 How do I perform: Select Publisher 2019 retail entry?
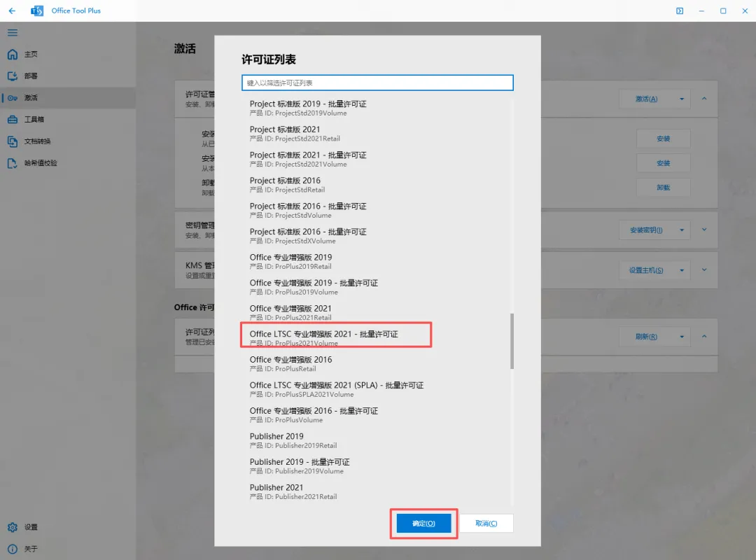(x=377, y=440)
